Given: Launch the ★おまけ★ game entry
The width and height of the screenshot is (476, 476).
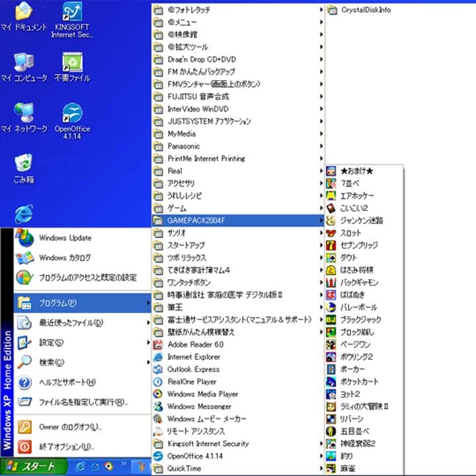Looking at the screenshot, I should click(364, 171).
